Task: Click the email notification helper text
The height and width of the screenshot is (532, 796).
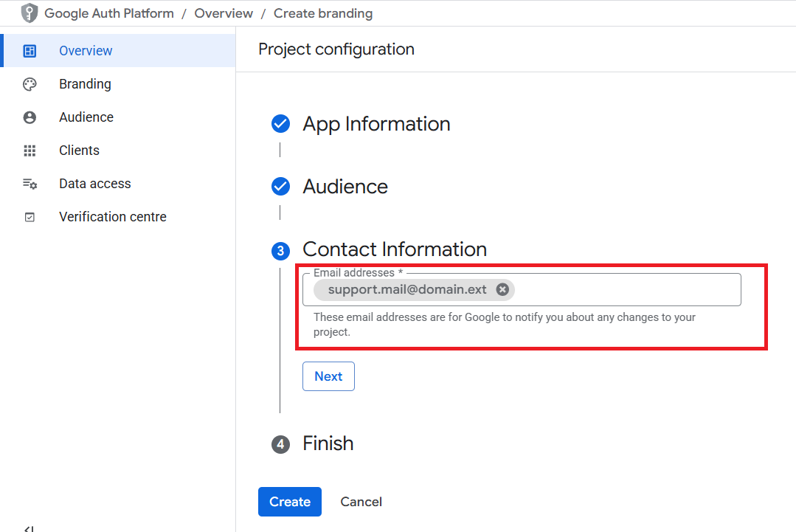Action: 504,325
